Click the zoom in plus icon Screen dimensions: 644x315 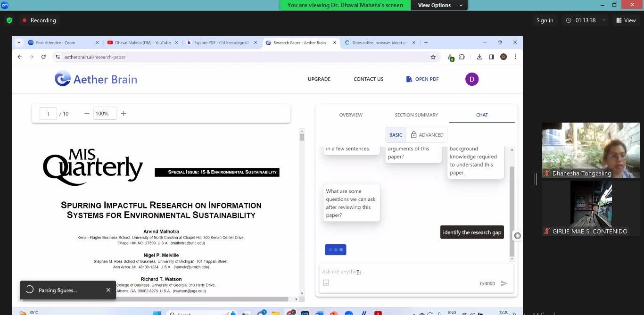(x=124, y=114)
